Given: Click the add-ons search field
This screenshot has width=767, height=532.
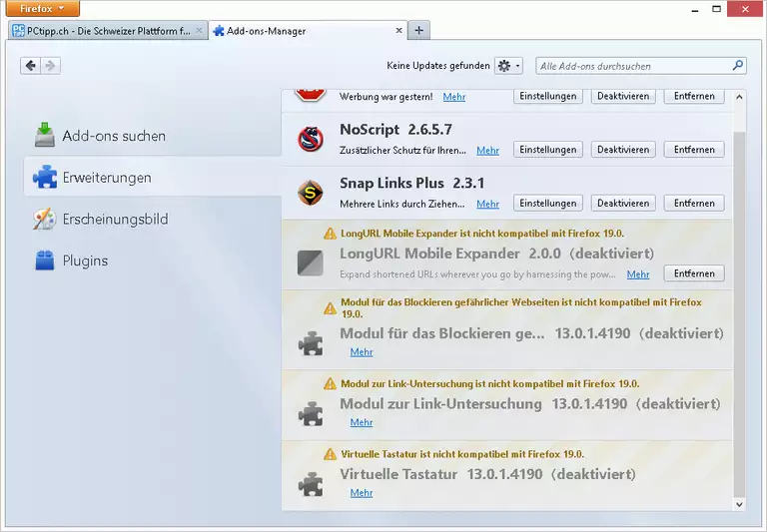Looking at the screenshot, I should (x=634, y=66).
